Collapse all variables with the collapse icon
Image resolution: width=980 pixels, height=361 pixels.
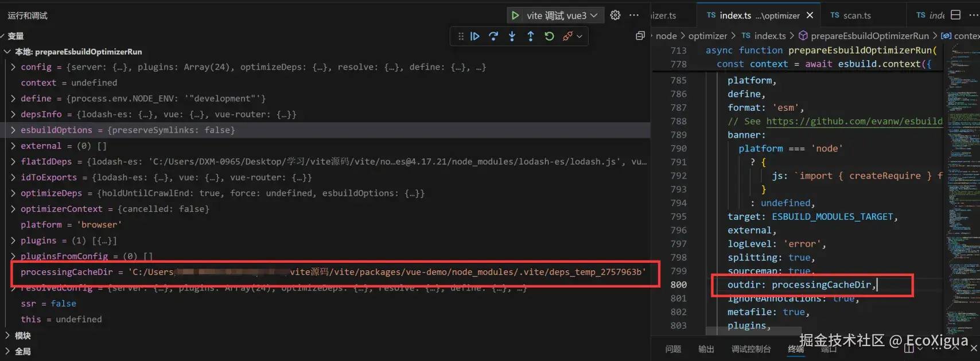[640, 36]
